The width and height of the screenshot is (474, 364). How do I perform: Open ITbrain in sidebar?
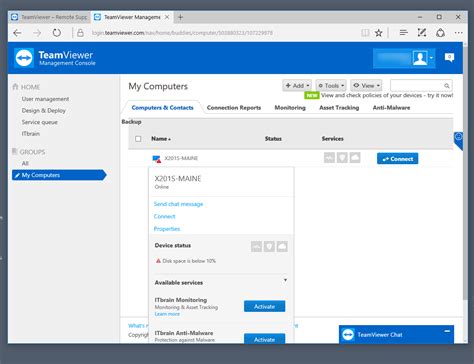(31, 134)
